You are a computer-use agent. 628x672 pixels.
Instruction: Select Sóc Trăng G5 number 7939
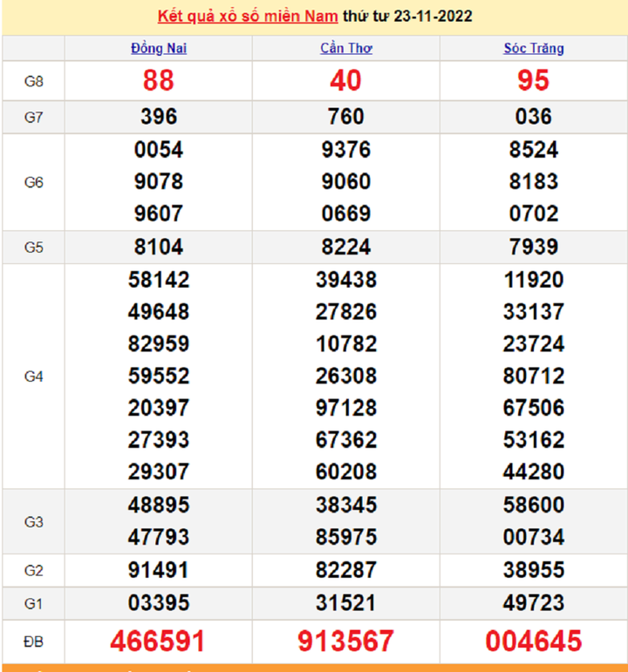(x=533, y=248)
